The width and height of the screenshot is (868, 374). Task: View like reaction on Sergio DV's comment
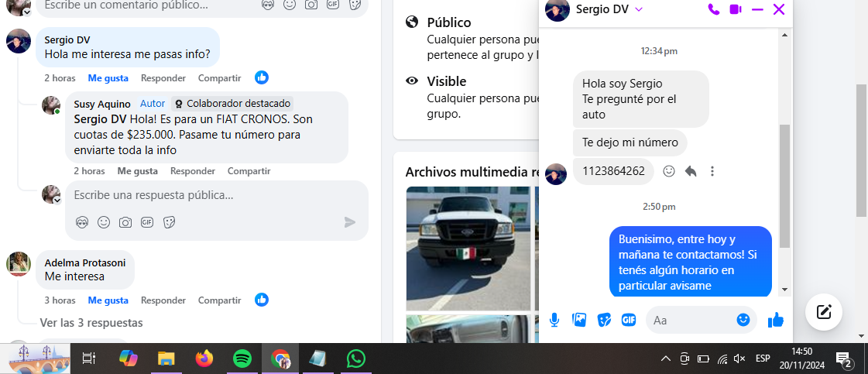262,77
